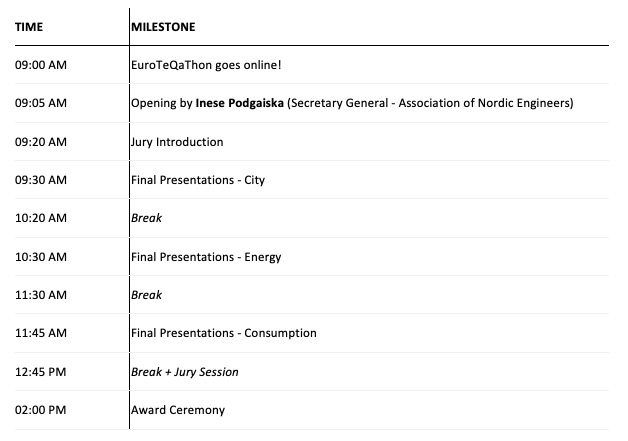Click 'Final Presentations - Energy' milestone
Screen dimensions: 628x441
pyautogui.click(x=206, y=257)
